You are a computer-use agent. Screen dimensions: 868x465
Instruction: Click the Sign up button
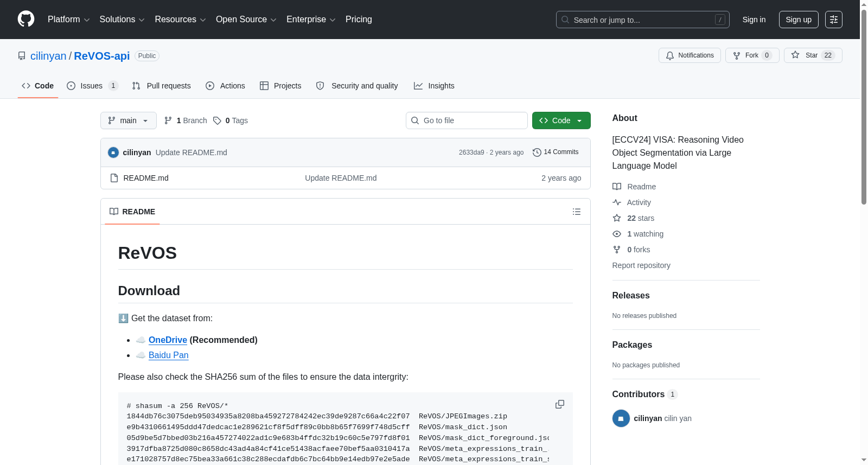tap(799, 20)
